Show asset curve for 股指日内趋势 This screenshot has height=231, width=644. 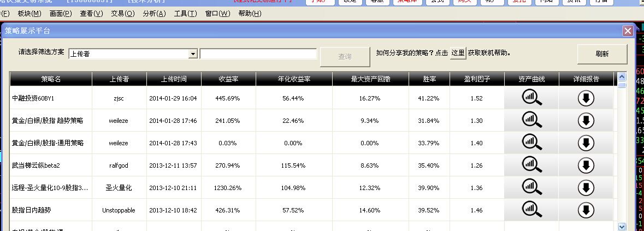tap(531, 210)
